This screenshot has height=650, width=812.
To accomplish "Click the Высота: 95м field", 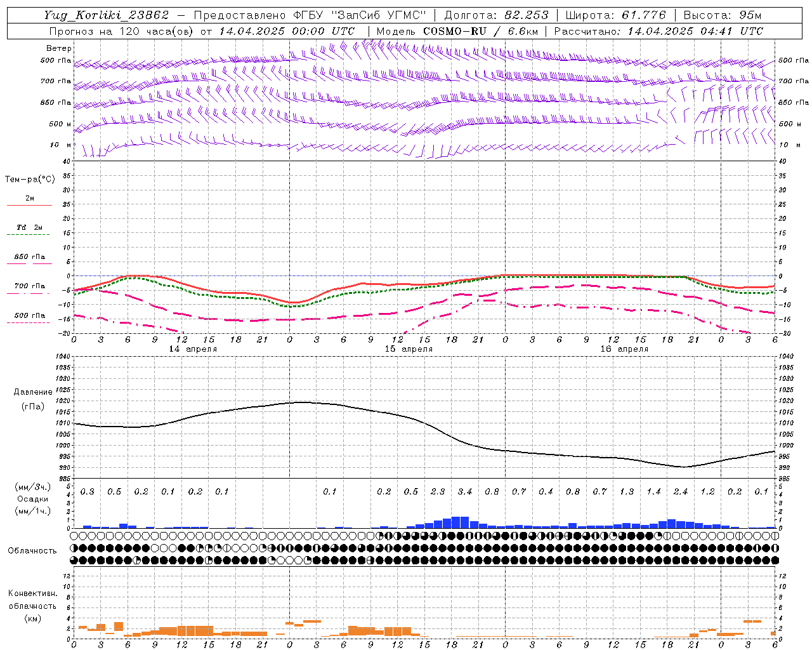I will point(723,15).
